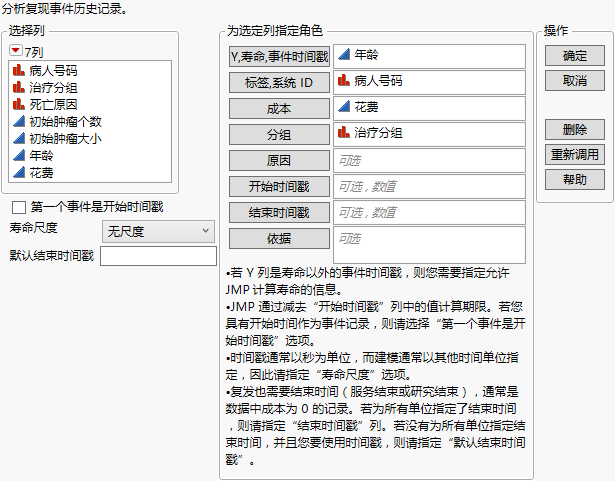Select the 初始肿瘤个数 column
Image resolution: width=615 pixels, height=481 pixels.
(90, 122)
